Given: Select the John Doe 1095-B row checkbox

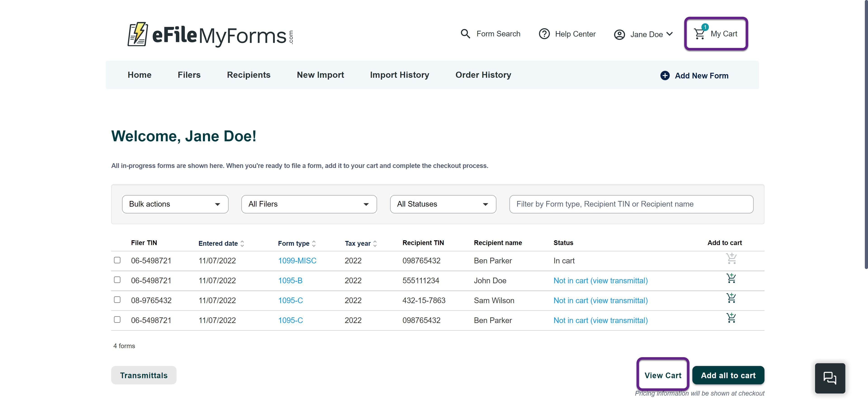Looking at the screenshot, I should 117,280.
